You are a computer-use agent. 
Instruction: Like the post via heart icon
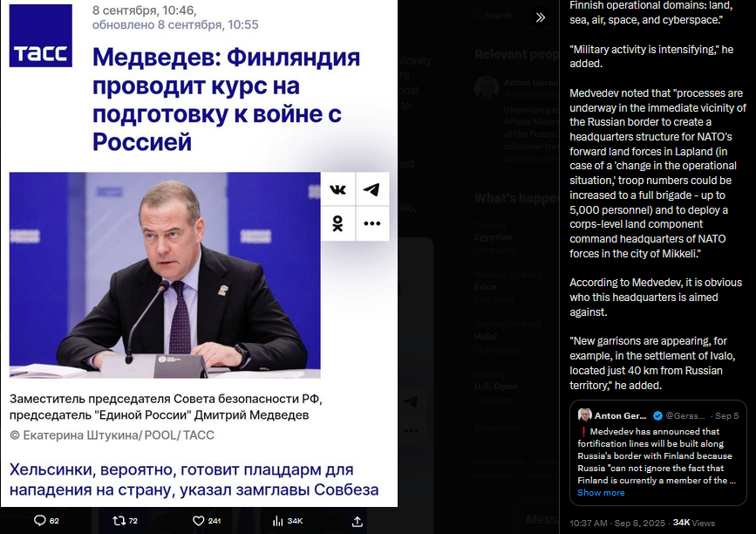[198, 521]
